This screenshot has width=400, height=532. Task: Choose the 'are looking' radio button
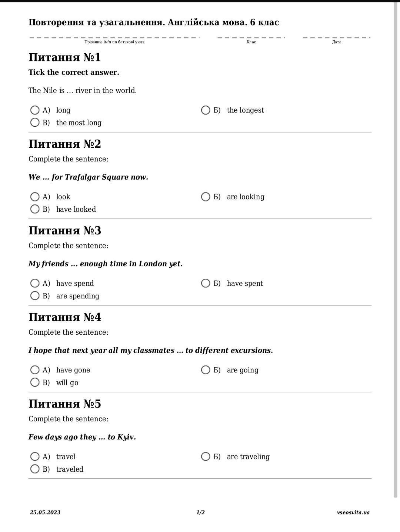[x=206, y=197]
